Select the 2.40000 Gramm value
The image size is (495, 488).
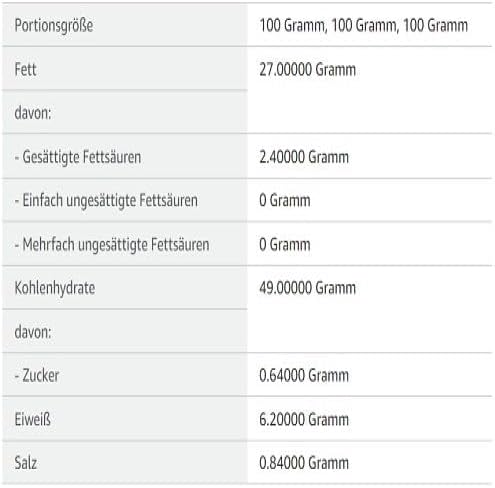pyautogui.click(x=304, y=157)
